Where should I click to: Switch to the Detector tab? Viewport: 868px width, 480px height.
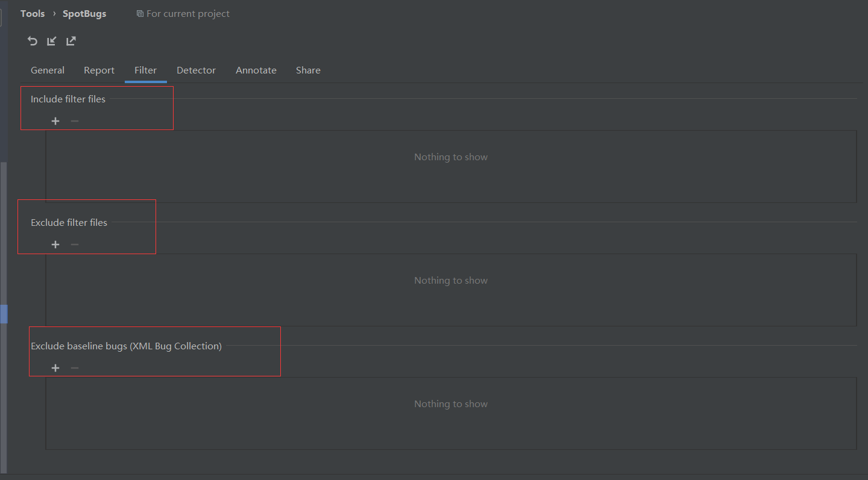coord(196,70)
